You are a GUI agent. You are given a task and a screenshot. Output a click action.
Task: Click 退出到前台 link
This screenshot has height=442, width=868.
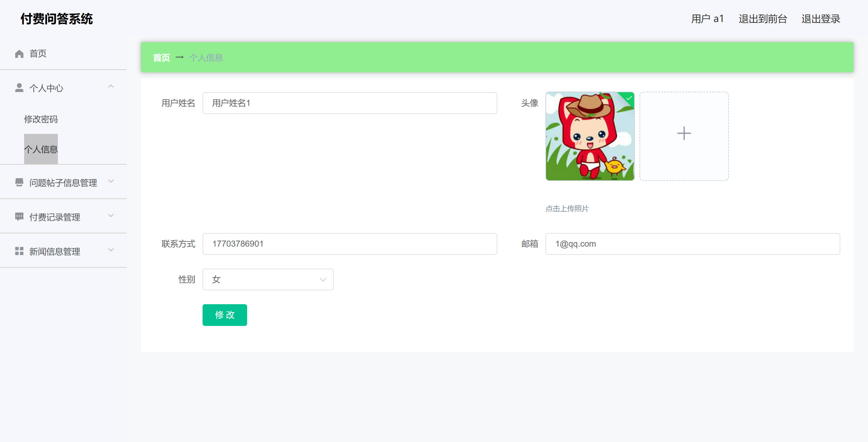point(763,19)
